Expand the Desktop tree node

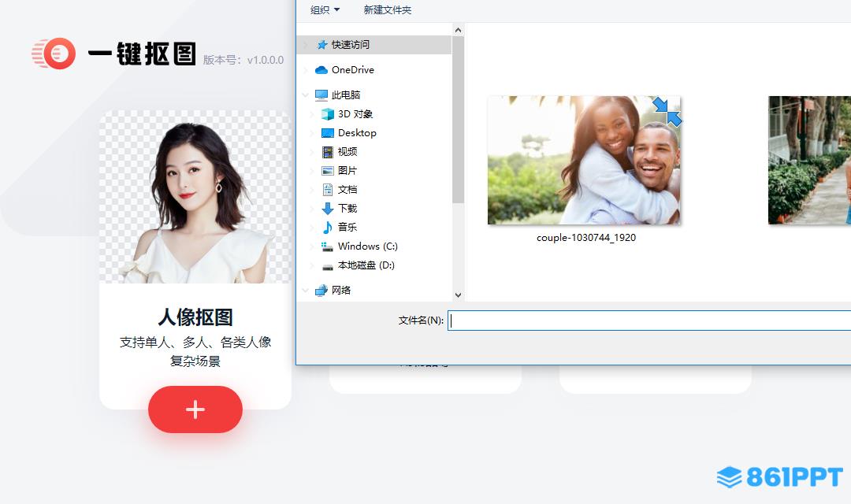[x=311, y=133]
